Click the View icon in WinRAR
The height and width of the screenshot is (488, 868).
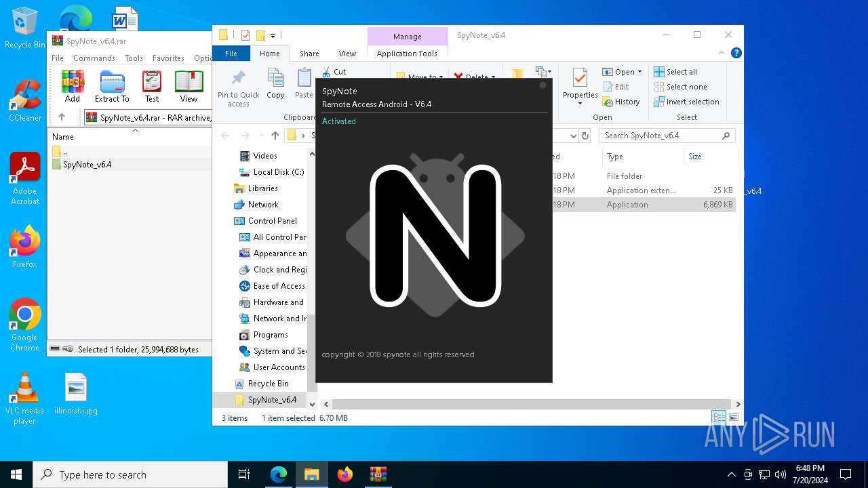pos(189,86)
